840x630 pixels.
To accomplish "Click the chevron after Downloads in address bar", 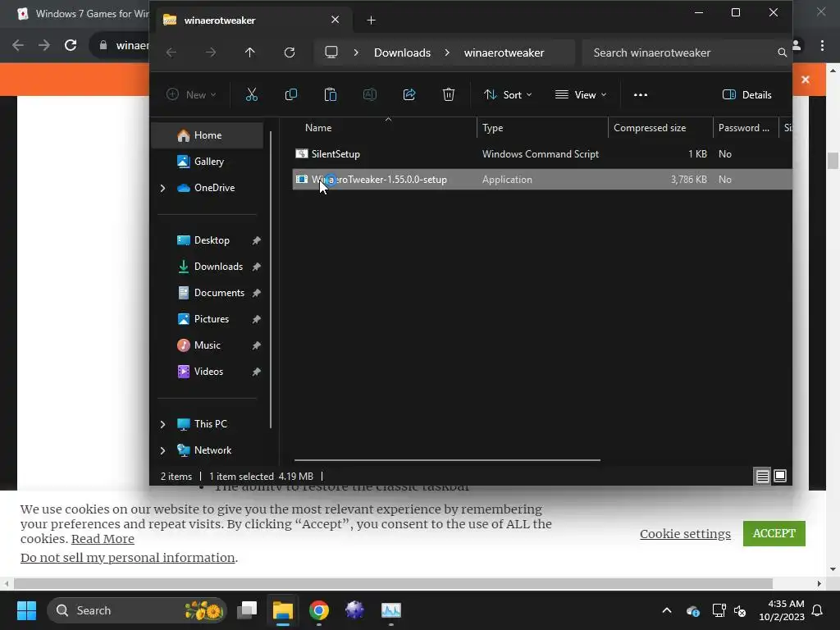I will pyautogui.click(x=447, y=52).
